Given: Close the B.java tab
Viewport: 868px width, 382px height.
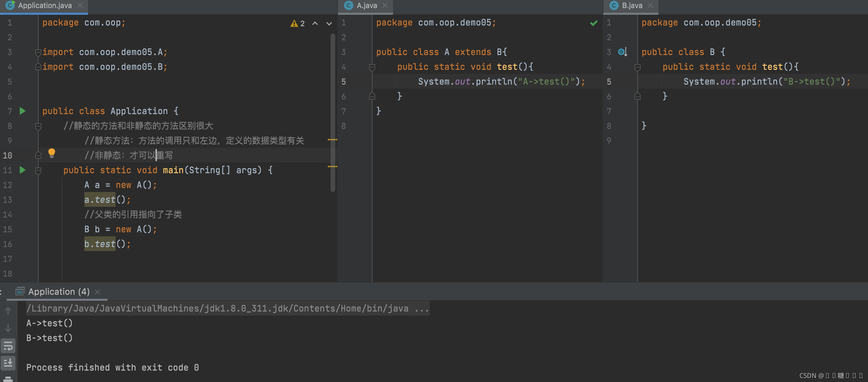Looking at the screenshot, I should 650,5.
